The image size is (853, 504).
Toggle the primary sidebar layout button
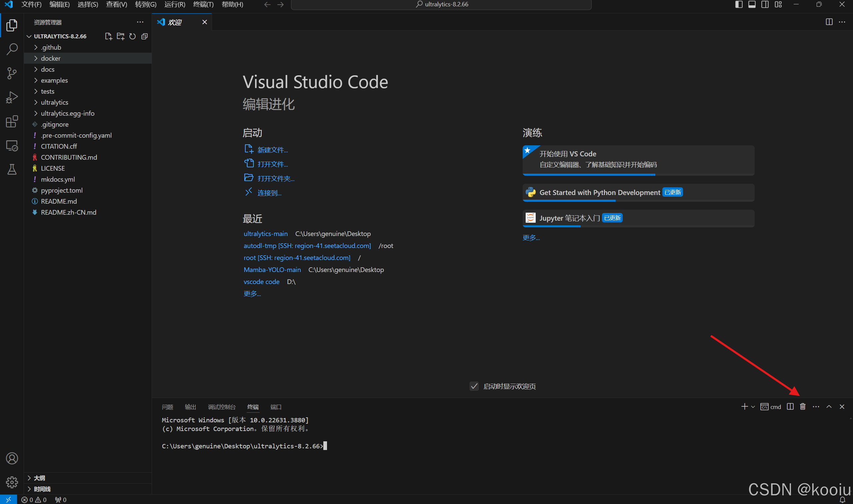click(739, 4)
